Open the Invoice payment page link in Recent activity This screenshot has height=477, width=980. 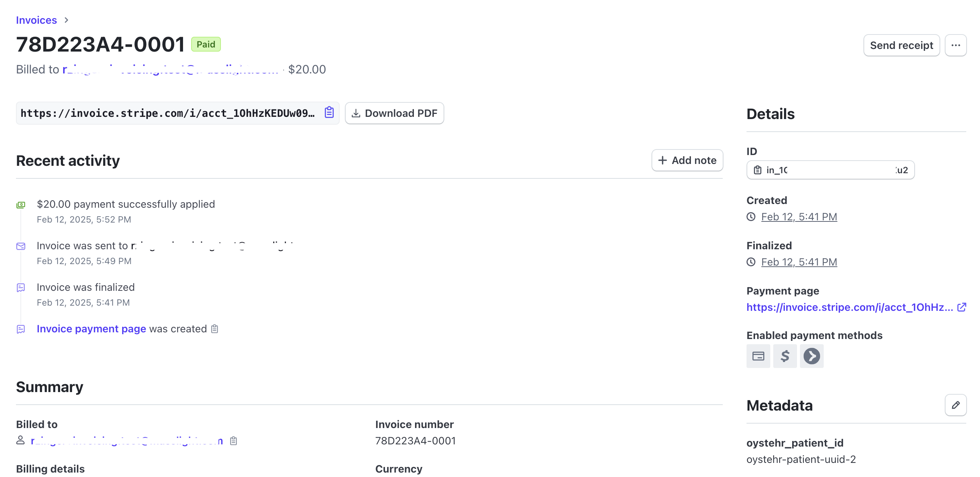pyautogui.click(x=91, y=329)
